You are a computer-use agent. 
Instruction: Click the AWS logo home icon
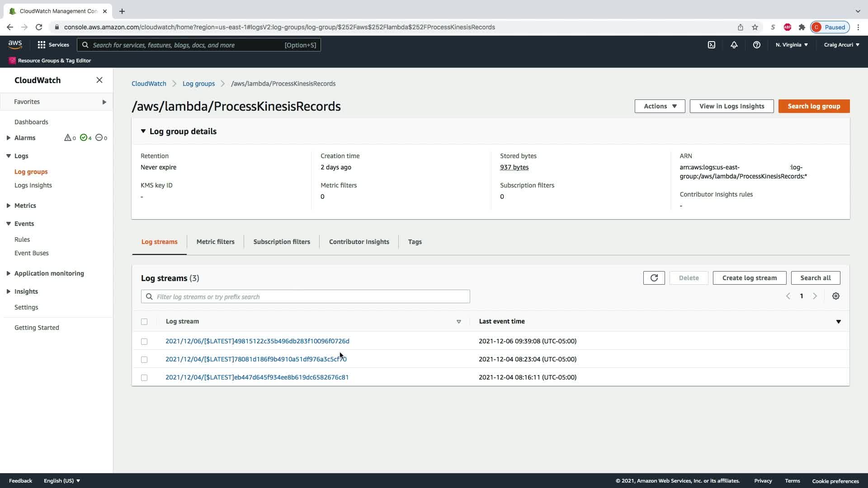tap(15, 44)
